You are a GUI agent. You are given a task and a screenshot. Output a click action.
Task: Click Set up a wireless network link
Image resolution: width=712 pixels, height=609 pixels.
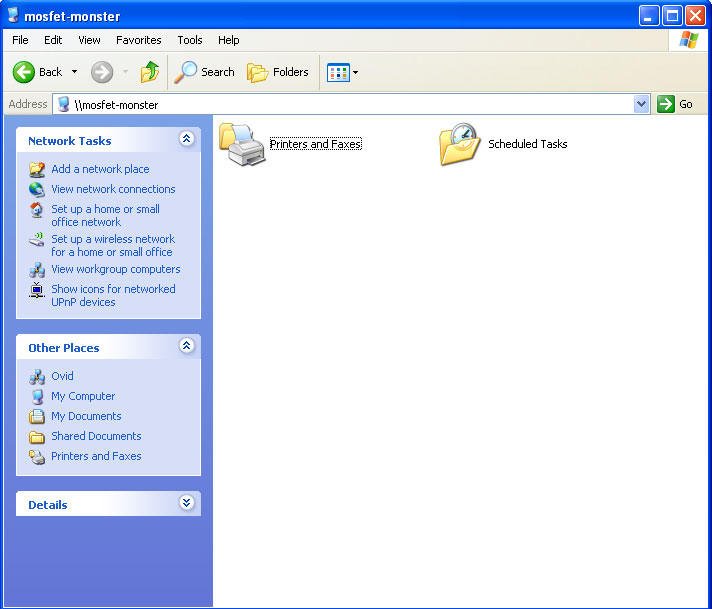click(113, 245)
